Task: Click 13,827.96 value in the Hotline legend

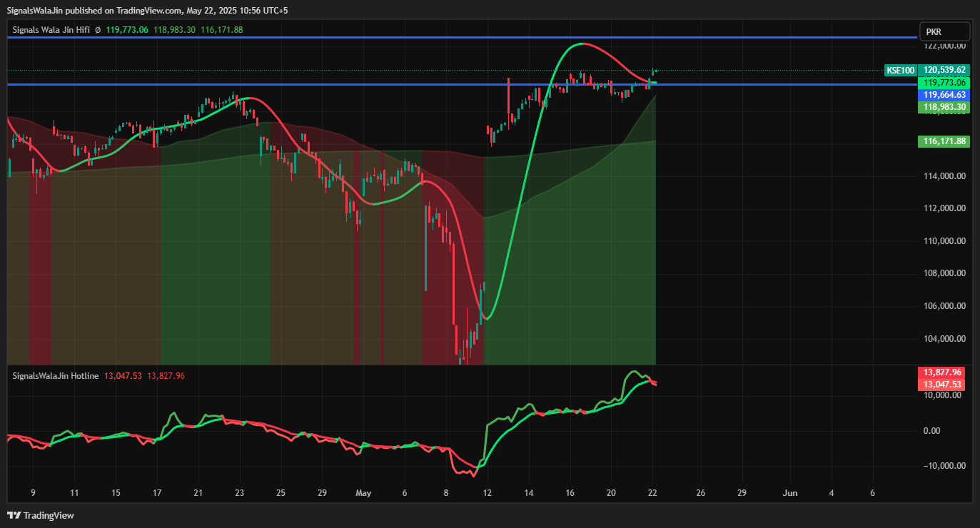Action: (x=166, y=376)
